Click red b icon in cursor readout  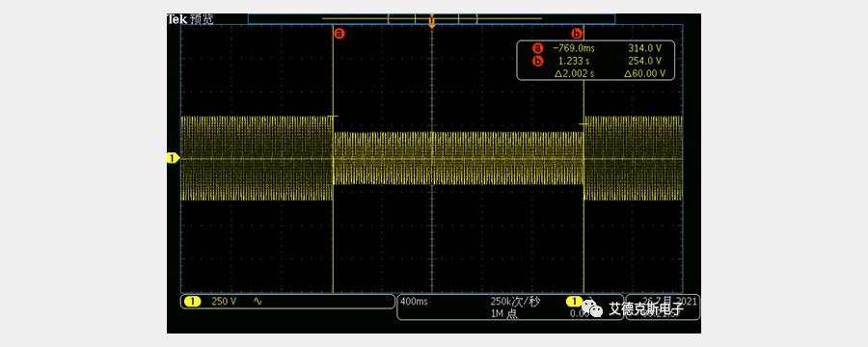click(x=536, y=61)
